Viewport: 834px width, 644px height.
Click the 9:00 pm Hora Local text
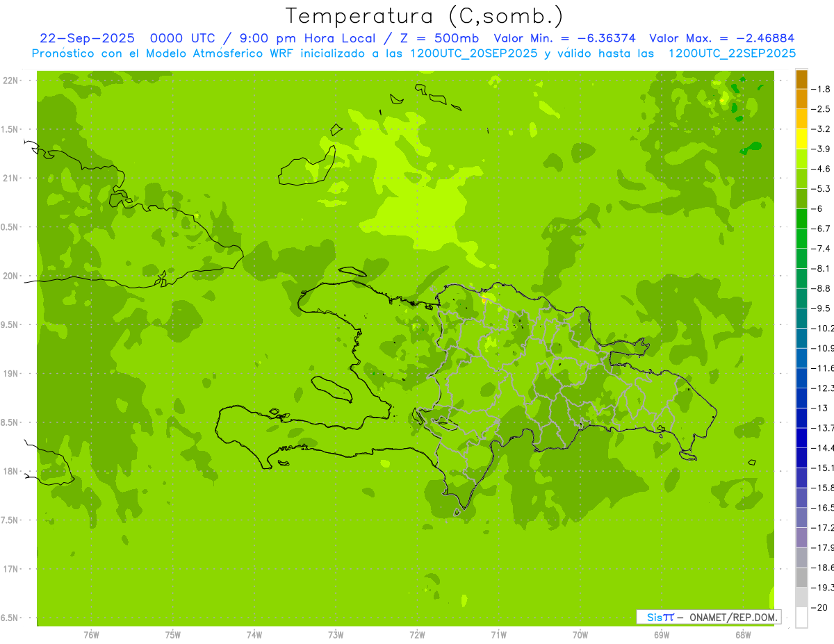click(x=311, y=39)
